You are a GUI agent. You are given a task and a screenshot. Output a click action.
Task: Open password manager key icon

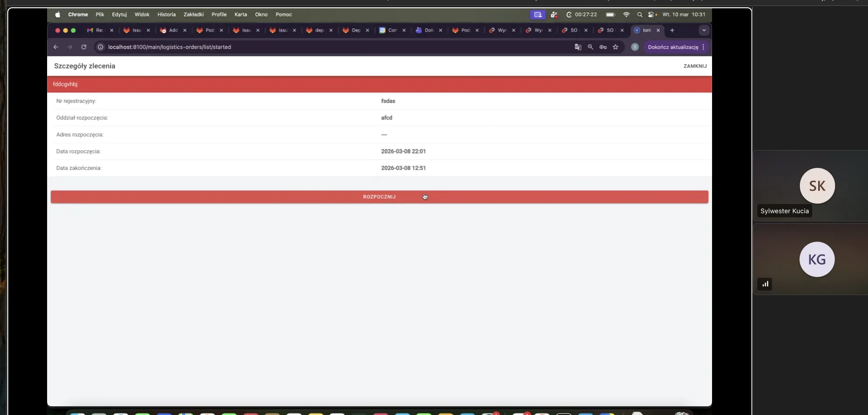point(603,47)
